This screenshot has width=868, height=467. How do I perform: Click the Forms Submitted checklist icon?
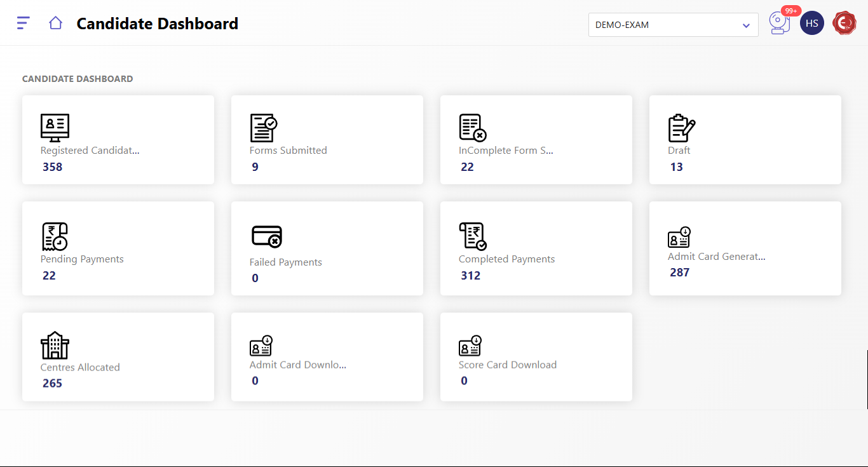point(263,128)
